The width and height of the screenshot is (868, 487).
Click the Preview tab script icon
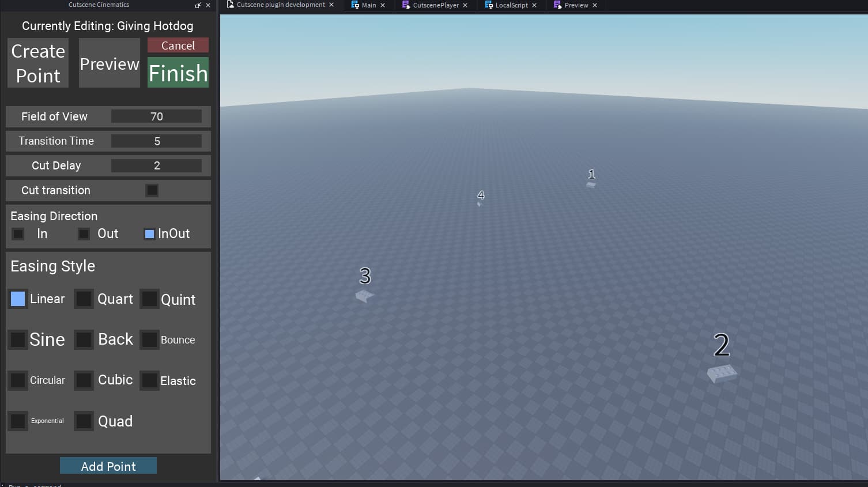pos(557,5)
